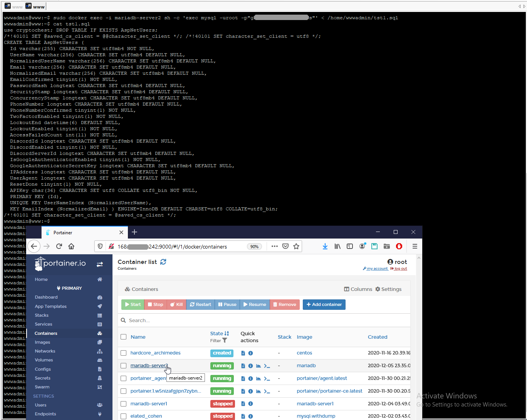
Task: Select the portainer.1.w5nizafg row checkbox
Action: coord(124,391)
